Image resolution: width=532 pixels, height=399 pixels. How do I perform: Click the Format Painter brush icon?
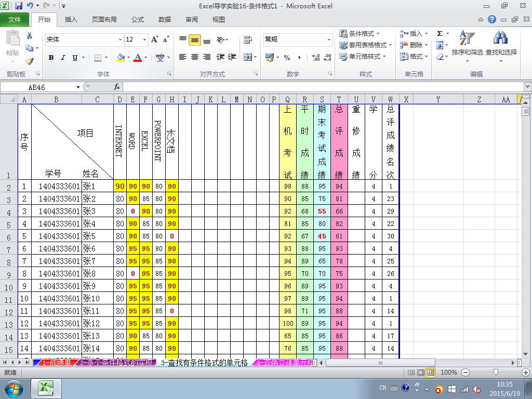point(30,61)
